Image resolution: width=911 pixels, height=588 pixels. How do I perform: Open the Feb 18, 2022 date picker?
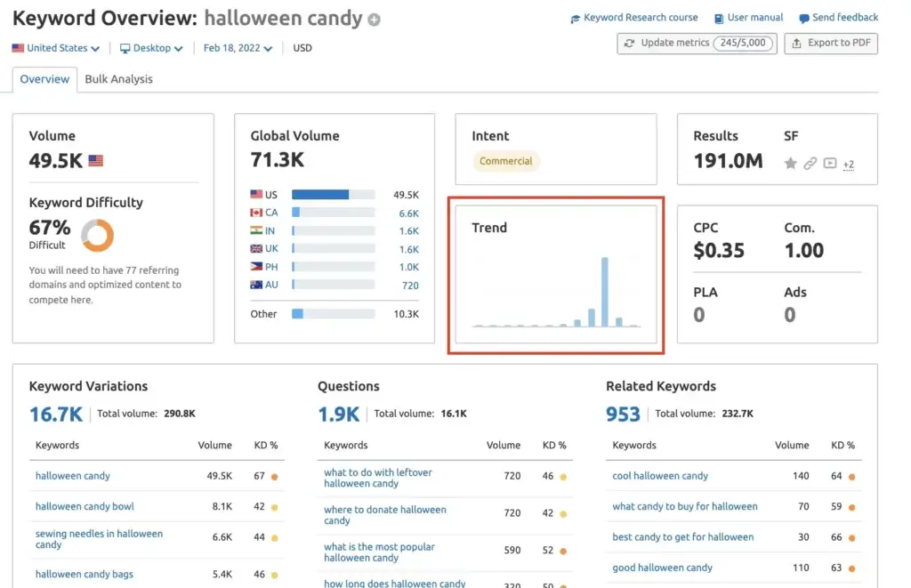[235, 49]
